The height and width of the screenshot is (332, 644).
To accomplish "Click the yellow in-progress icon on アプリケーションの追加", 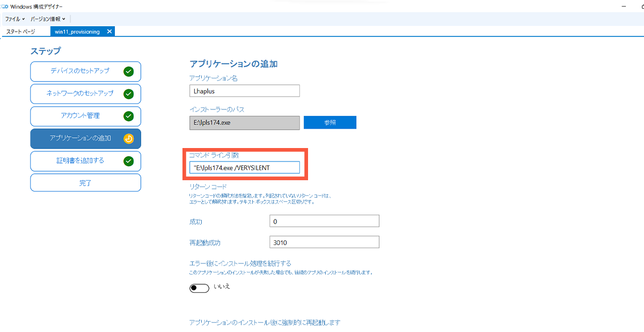I will pos(128,138).
